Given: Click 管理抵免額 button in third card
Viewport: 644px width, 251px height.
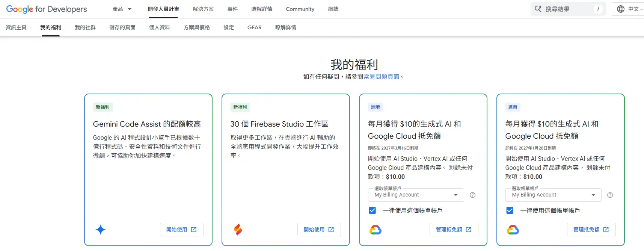Looking at the screenshot, I should pyautogui.click(x=454, y=230).
